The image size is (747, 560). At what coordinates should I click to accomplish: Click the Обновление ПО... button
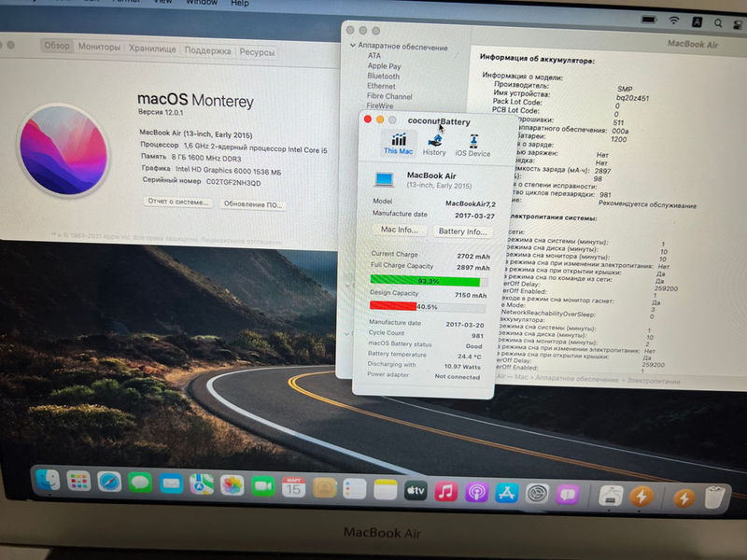coord(253,204)
